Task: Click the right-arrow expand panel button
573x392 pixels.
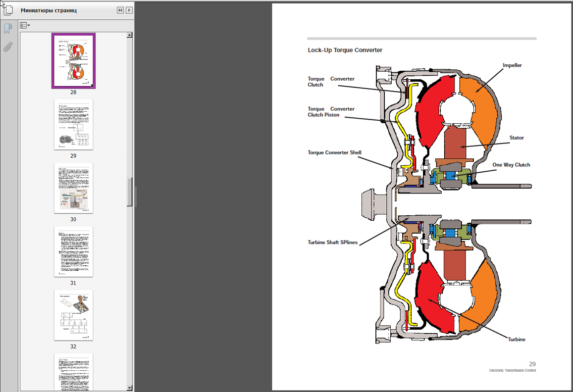Action: [x=129, y=10]
